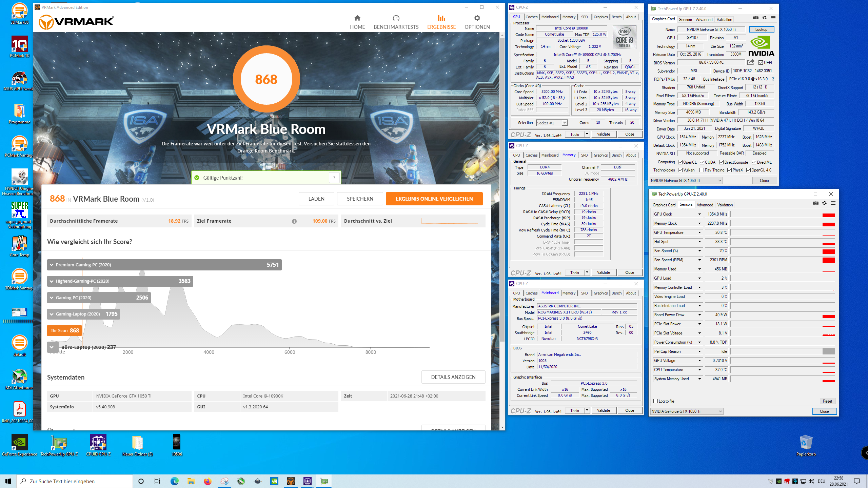Open the CPUID CPU-Z desktop shortcut

(98, 445)
